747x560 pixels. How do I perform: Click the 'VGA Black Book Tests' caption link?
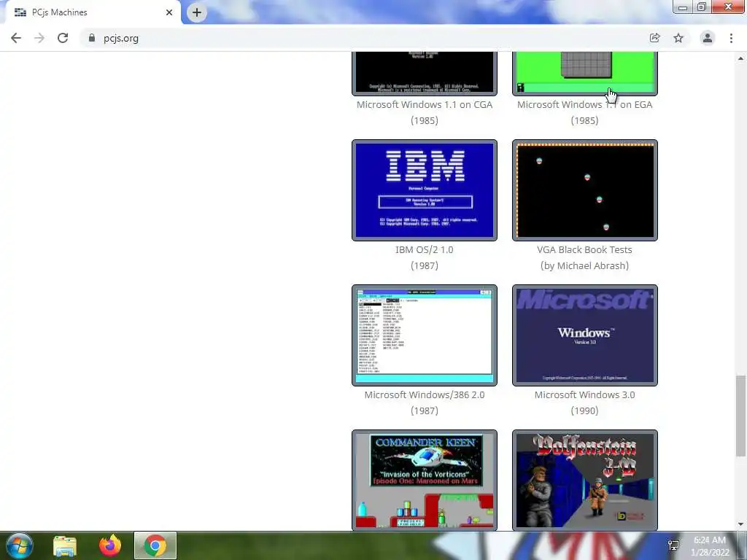click(584, 250)
